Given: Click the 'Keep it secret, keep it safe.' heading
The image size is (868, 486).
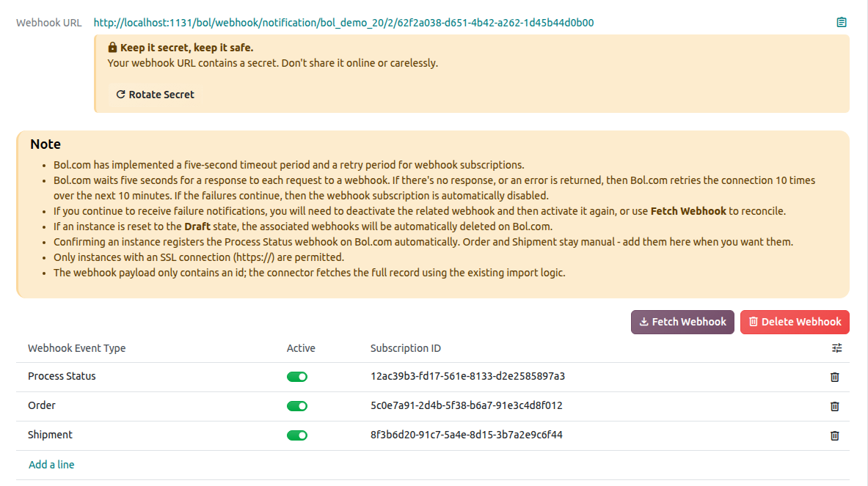Looking at the screenshot, I should click(186, 48).
